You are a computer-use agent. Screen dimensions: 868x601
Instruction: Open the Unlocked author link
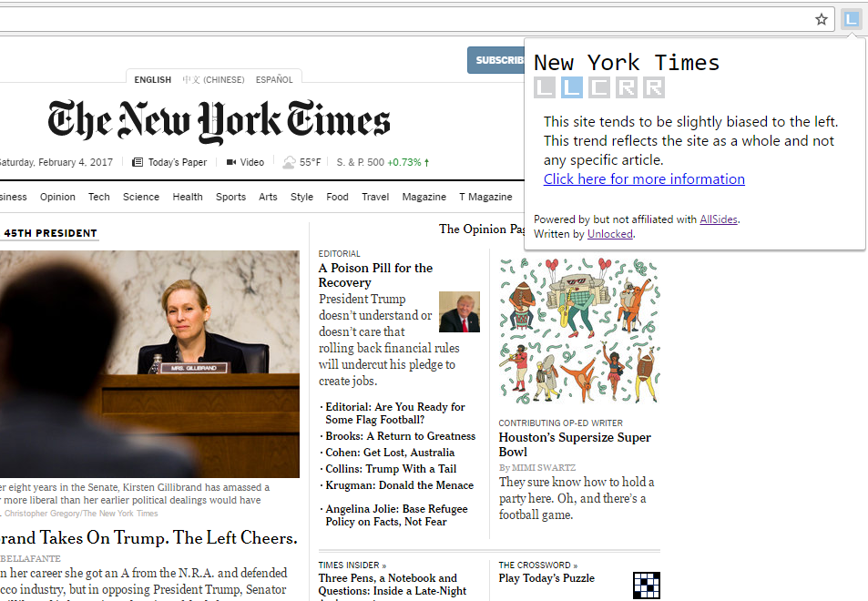[x=610, y=234]
